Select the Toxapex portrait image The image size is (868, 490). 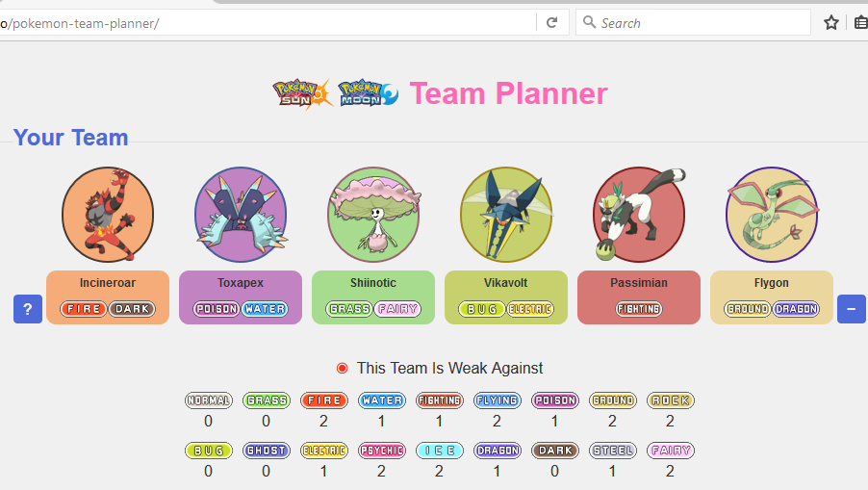point(241,215)
